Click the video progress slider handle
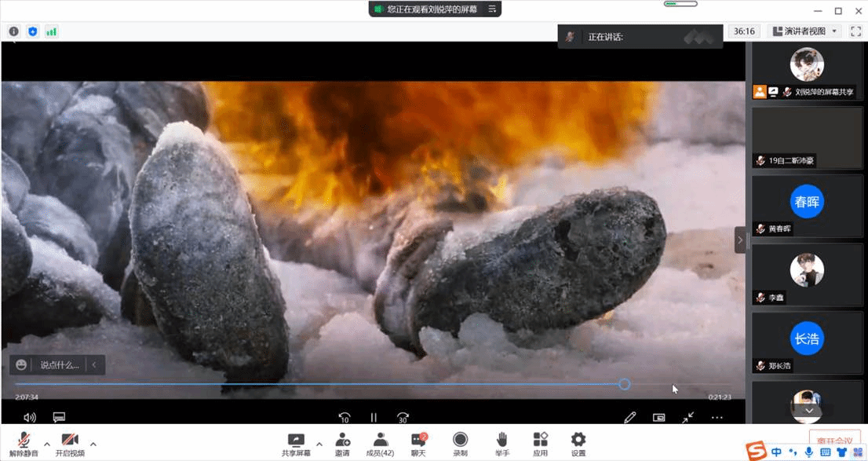 click(x=624, y=384)
